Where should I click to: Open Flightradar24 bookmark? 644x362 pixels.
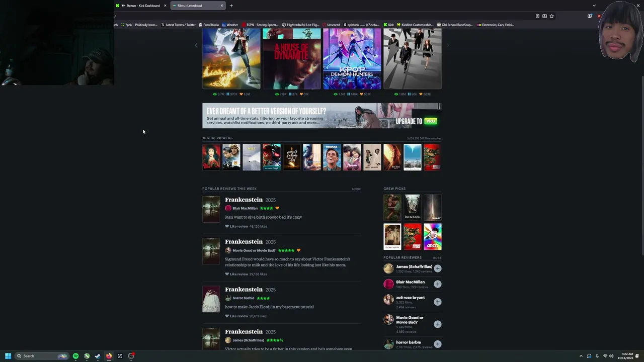tap(300, 25)
